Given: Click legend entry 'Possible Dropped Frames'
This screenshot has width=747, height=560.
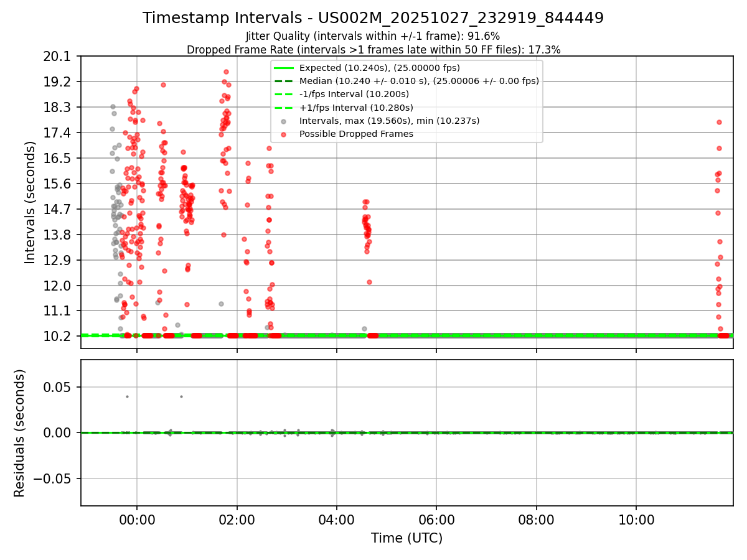Looking at the screenshot, I should pos(356,134).
